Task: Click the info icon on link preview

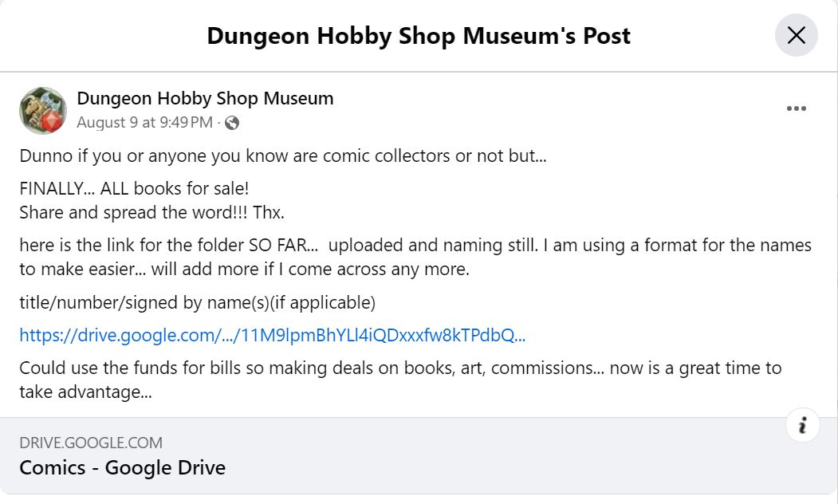Action: [802, 426]
